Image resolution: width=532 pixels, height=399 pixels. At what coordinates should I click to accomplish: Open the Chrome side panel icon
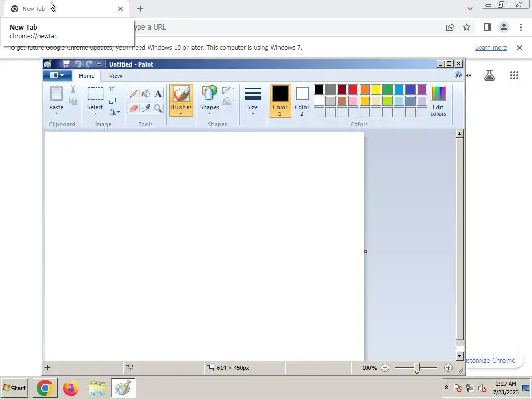pos(487,27)
